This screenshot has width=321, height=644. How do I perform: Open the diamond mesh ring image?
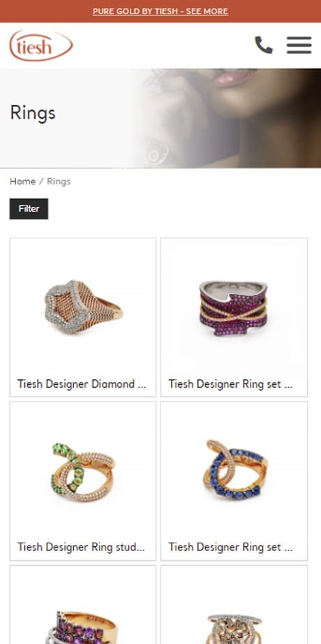click(x=83, y=307)
